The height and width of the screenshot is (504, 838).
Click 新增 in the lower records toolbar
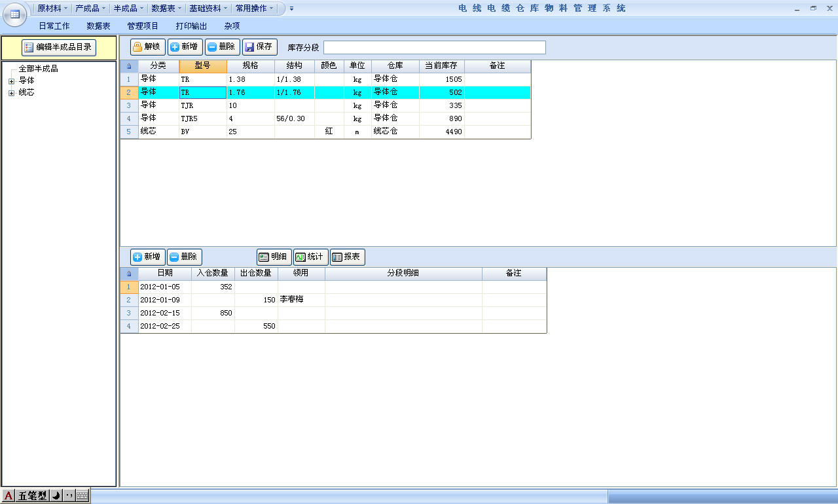[147, 257]
